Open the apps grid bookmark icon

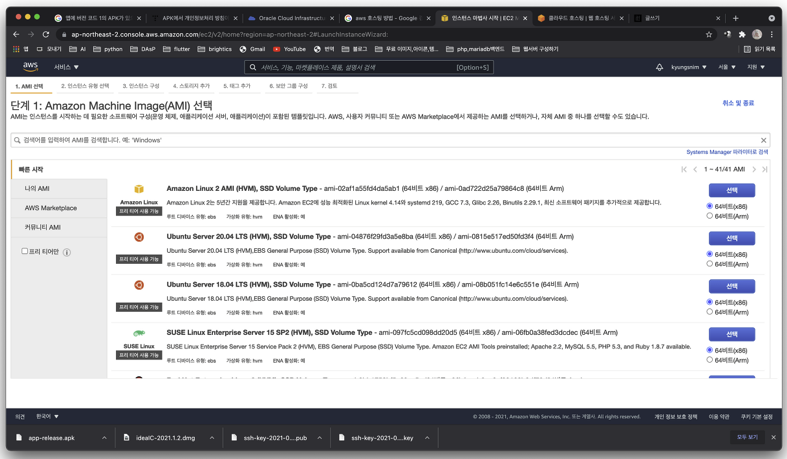click(16, 49)
